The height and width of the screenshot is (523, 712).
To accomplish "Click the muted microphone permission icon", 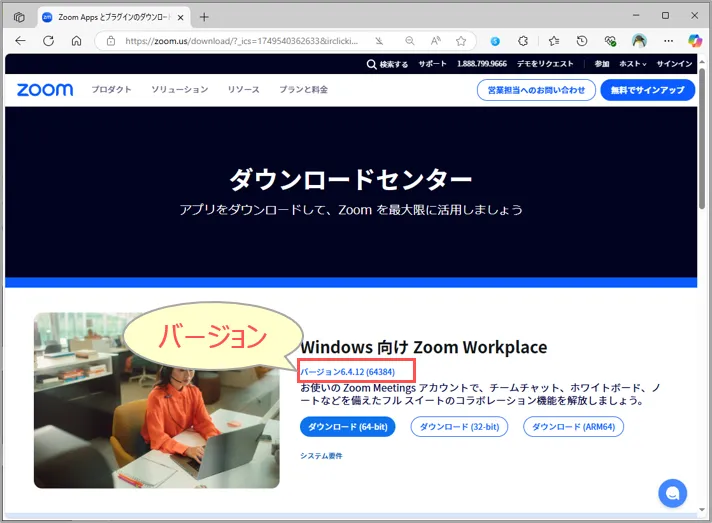I will click(x=379, y=41).
